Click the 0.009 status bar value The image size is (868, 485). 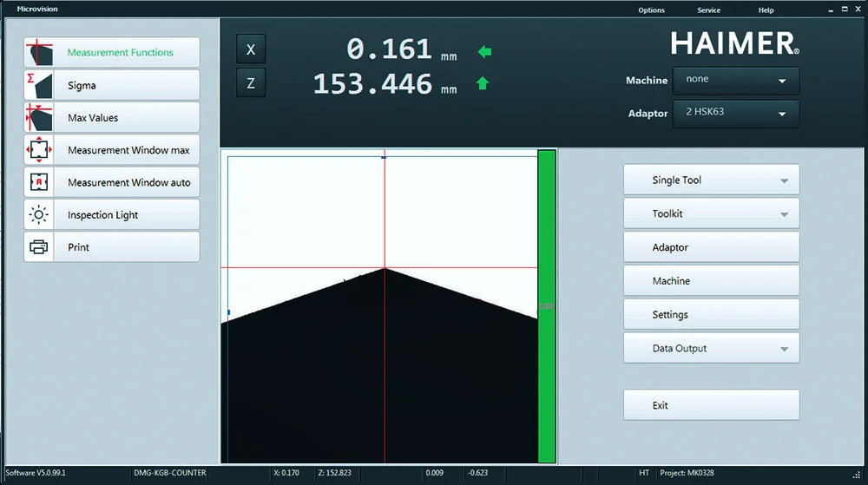(x=435, y=473)
